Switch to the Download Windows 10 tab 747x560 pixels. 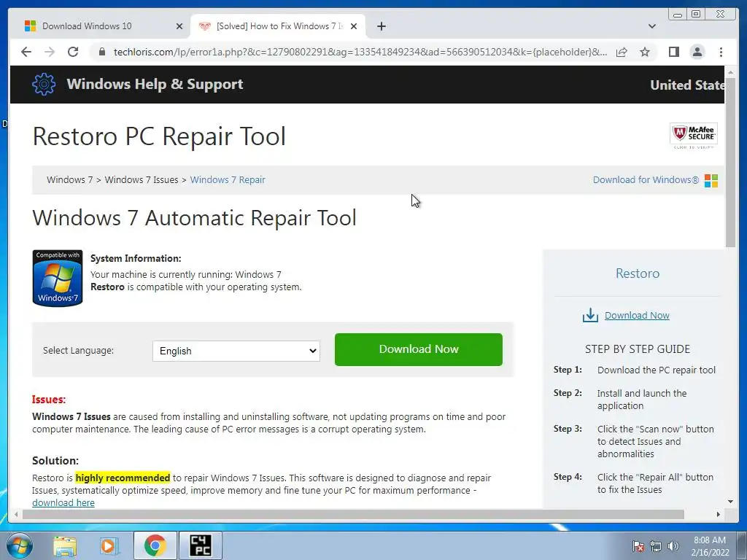point(100,26)
